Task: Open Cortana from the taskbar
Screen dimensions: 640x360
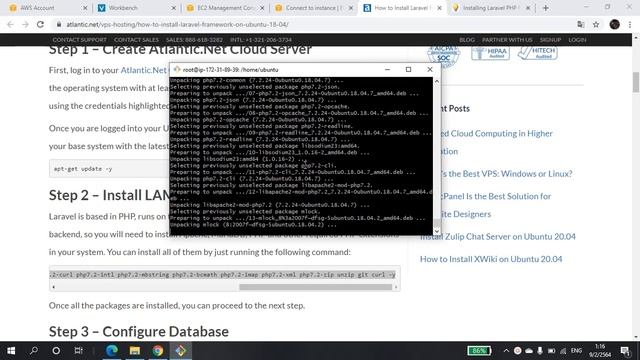Action: point(56,351)
